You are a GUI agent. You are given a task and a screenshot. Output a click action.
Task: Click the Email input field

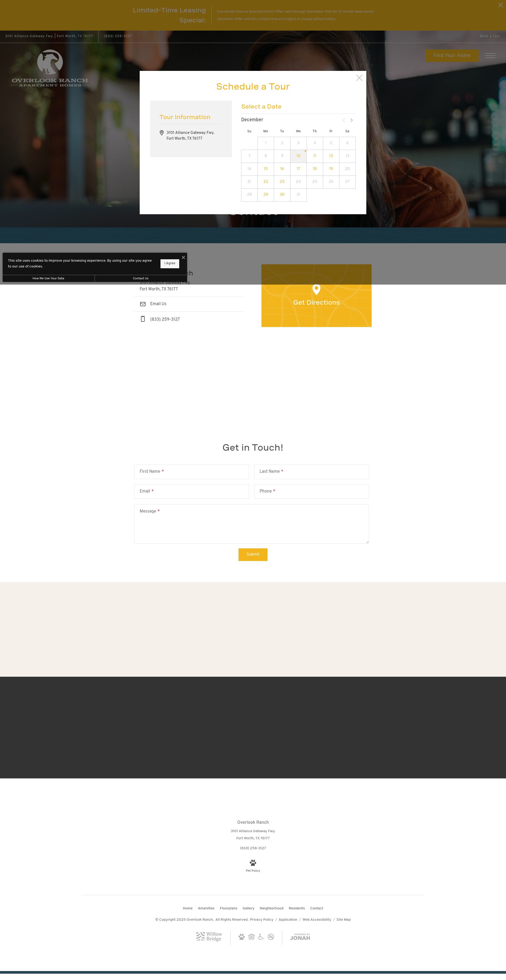point(191,491)
